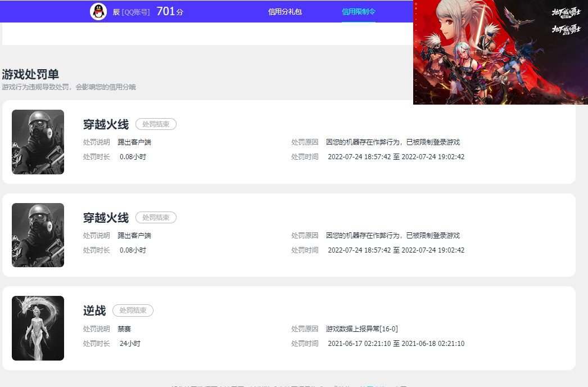Click the reason text in second 穿越火线 card

pos(392,236)
